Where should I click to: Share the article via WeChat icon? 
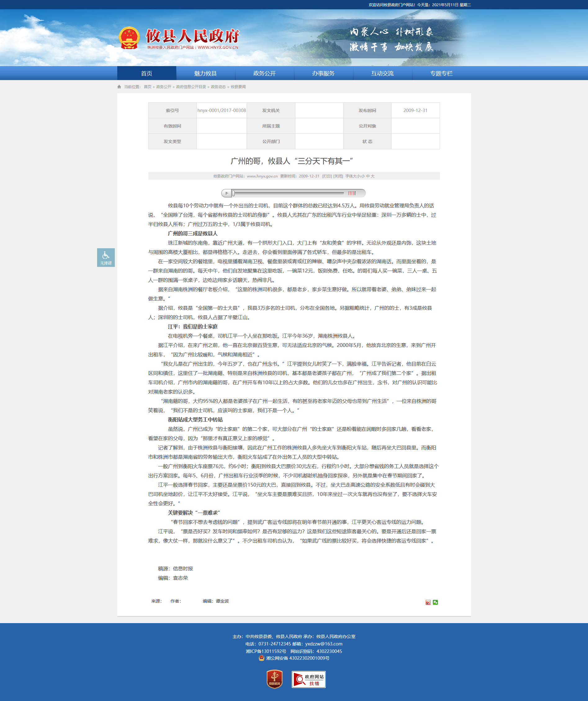point(435,603)
